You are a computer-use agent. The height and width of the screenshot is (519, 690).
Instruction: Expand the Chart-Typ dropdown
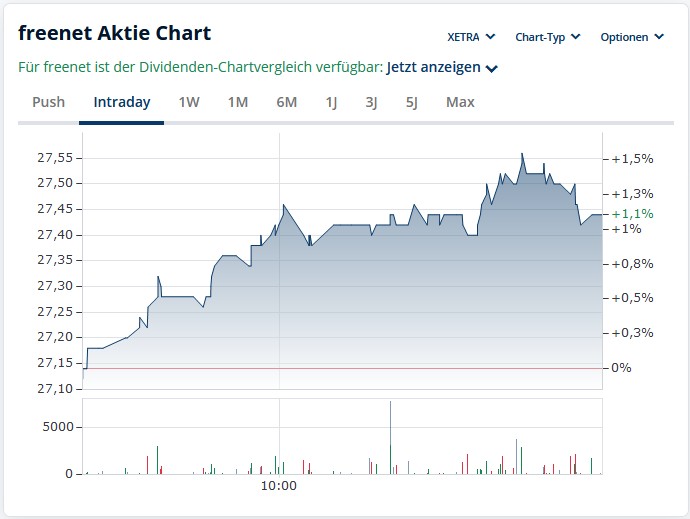(x=546, y=37)
